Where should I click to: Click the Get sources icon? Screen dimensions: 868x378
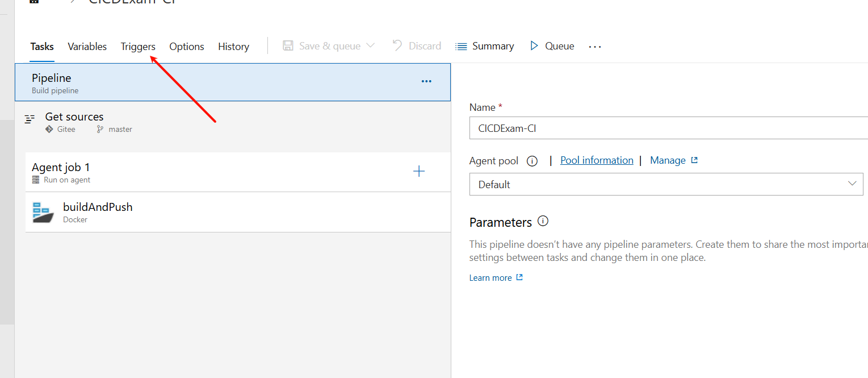[x=30, y=119]
